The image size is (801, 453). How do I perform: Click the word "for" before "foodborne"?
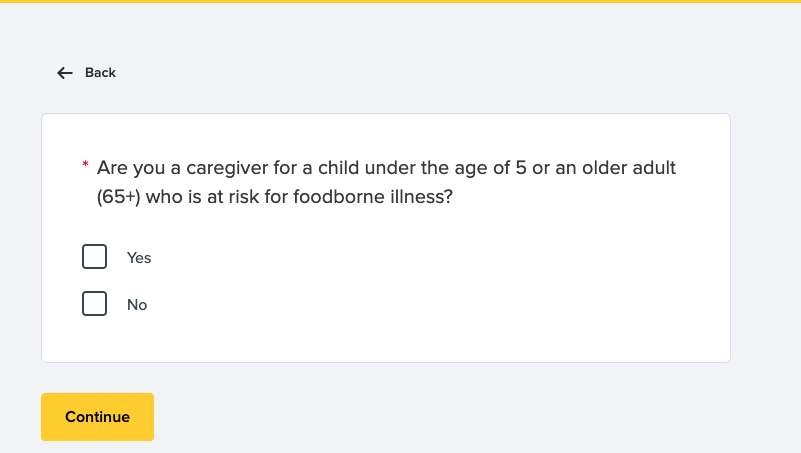click(x=281, y=197)
